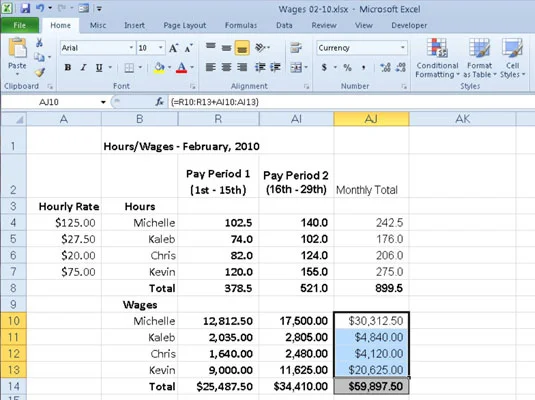Click the Cut scissors icon
The width and height of the screenshot is (535, 400).
point(39,43)
